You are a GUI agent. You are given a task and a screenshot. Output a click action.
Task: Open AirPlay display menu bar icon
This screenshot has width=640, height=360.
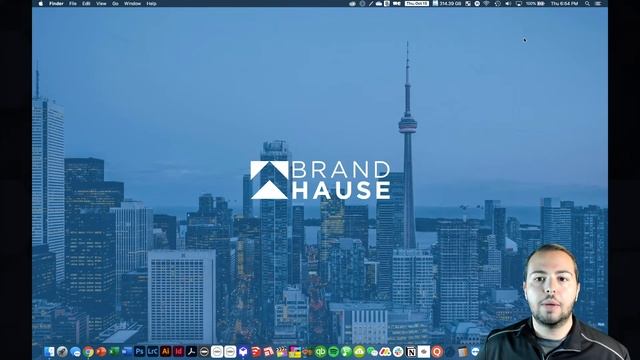click(519, 3)
